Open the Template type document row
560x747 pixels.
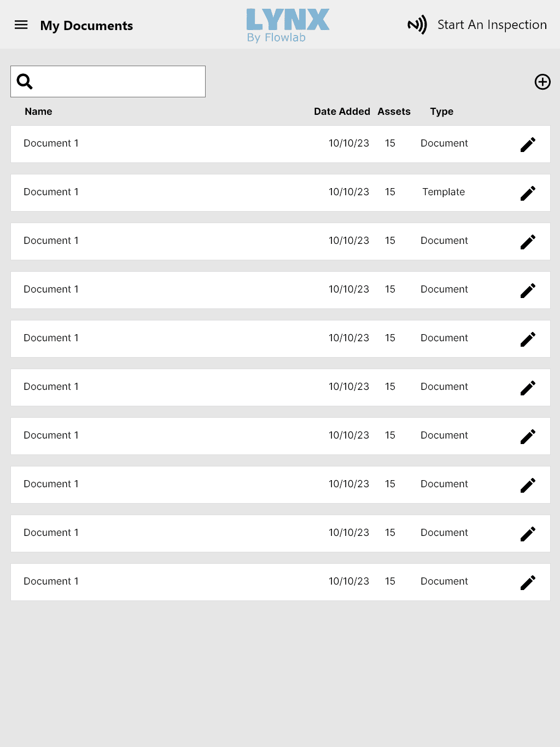219,192
